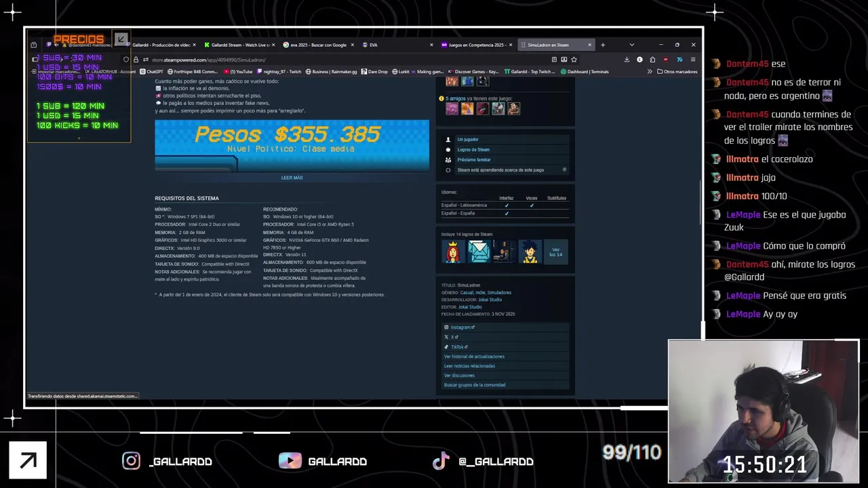Click the TikTok icon in stream overlay

coord(441,461)
